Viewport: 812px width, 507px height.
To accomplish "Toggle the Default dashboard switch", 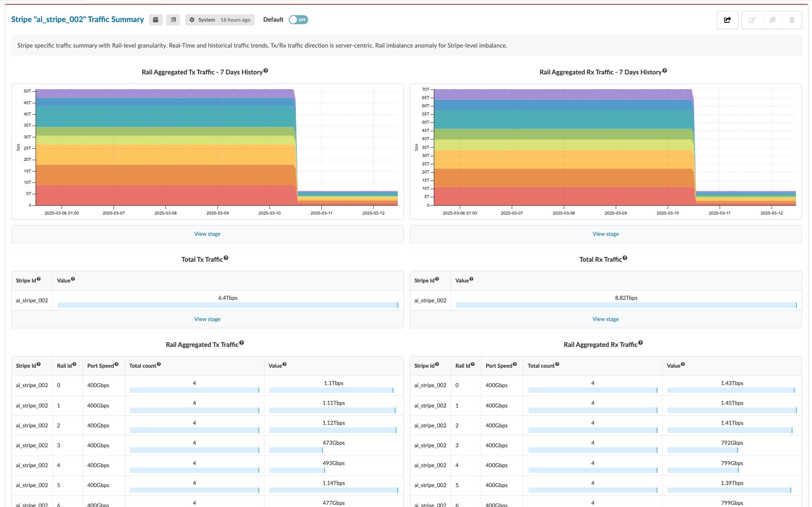I will click(x=298, y=20).
